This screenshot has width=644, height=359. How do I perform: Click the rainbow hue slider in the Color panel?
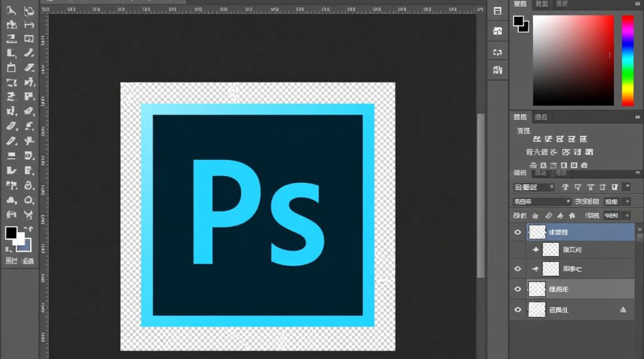(628, 60)
